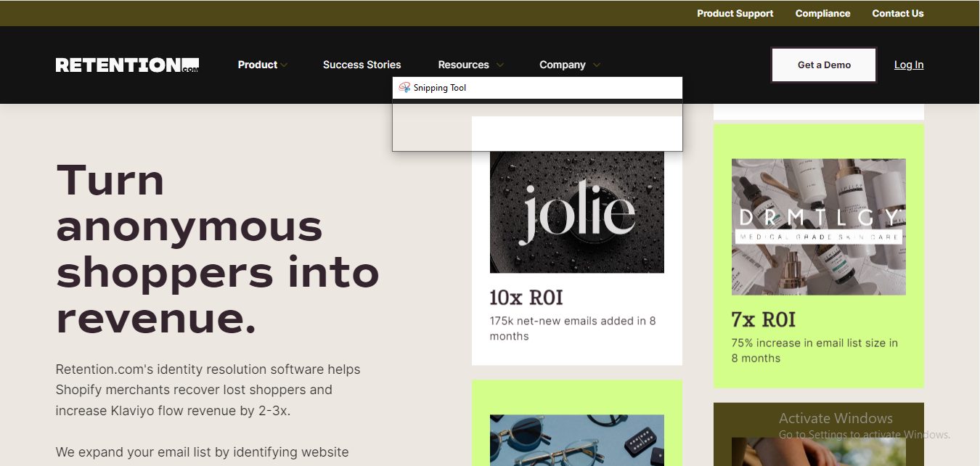This screenshot has width=980, height=466.
Task: Click the identity resolution software paragraph
Action: pos(208,390)
